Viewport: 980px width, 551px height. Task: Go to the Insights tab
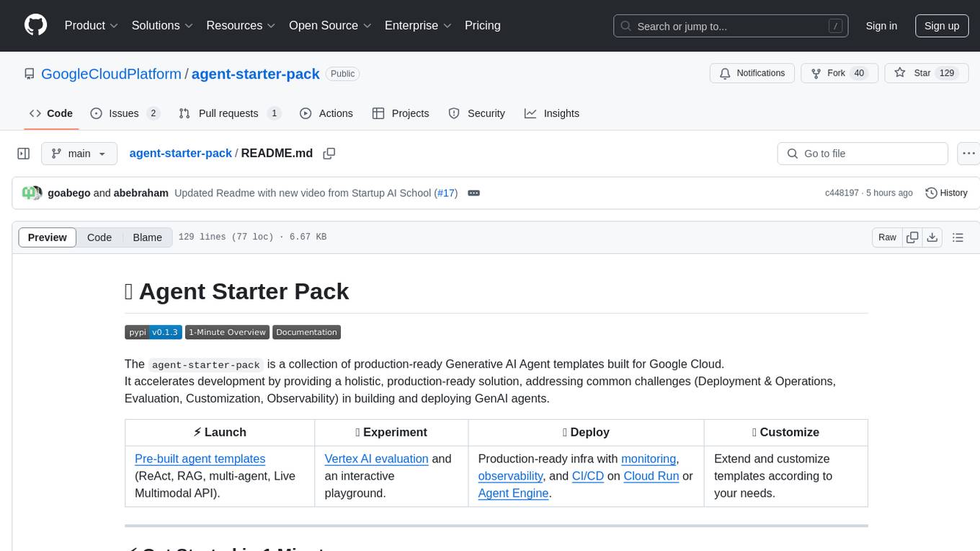552,113
